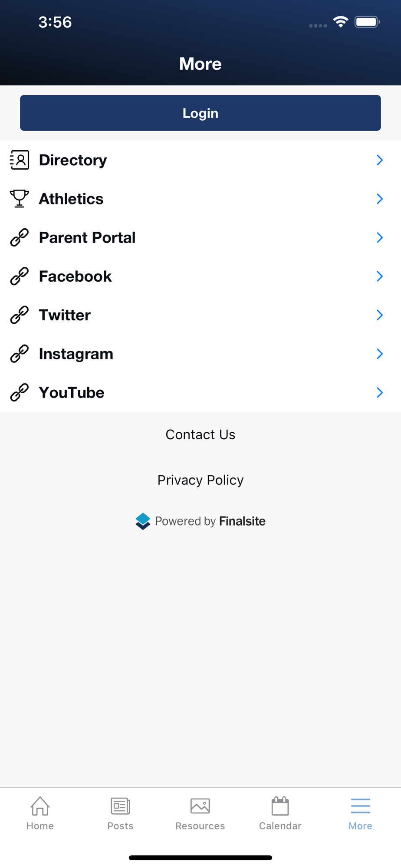The image size is (401, 868).
Task: Tap the link icon beside YouTube
Action: pyautogui.click(x=20, y=392)
